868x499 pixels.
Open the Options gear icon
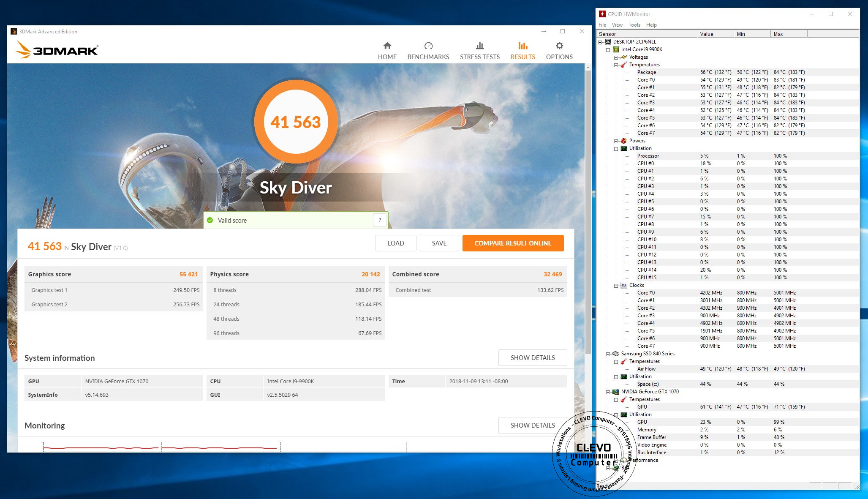[x=559, y=46]
